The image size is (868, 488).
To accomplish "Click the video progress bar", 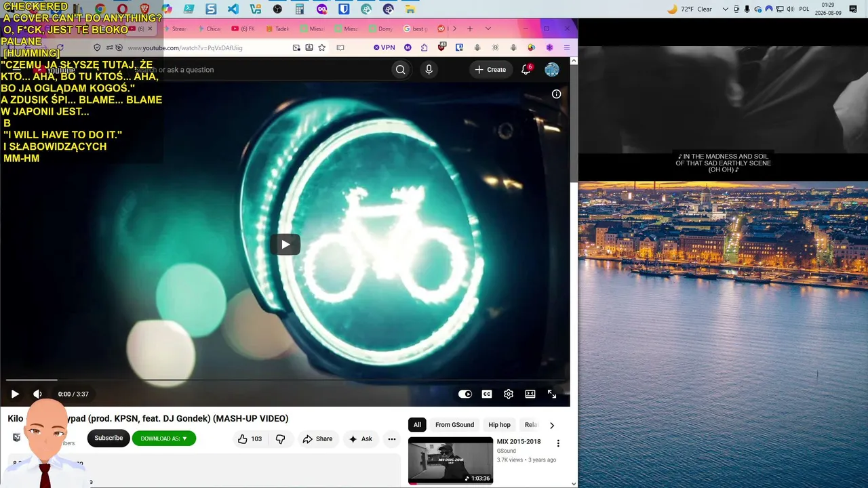I will (285, 380).
